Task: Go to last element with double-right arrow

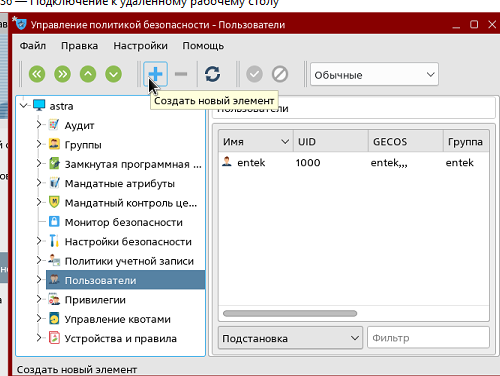Action: click(62, 74)
